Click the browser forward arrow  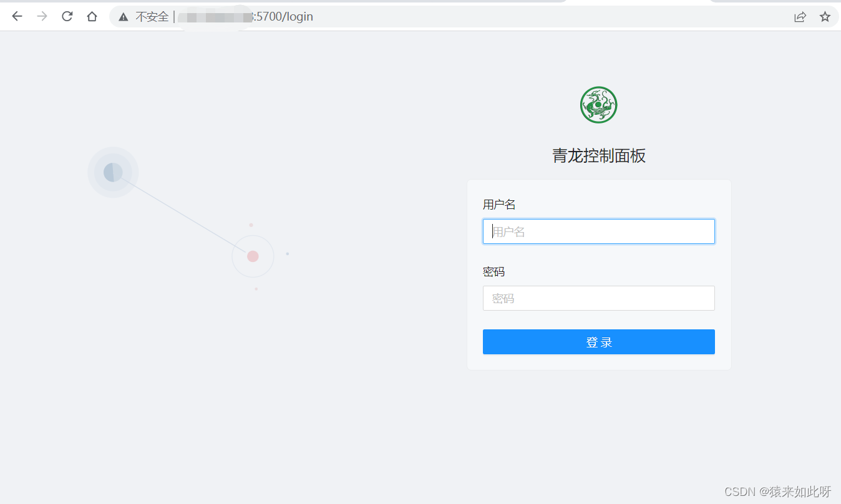[42, 17]
